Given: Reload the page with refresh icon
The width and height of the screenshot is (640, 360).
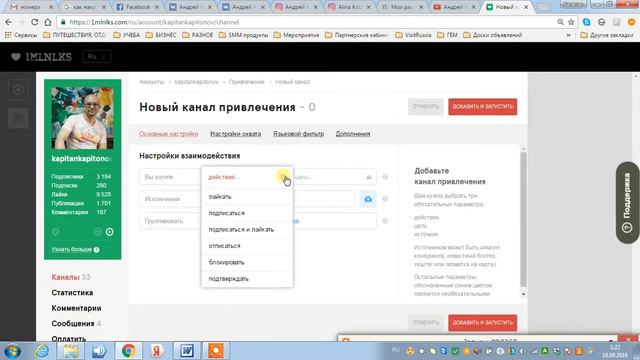Looking at the screenshot, I should pos(35,22).
